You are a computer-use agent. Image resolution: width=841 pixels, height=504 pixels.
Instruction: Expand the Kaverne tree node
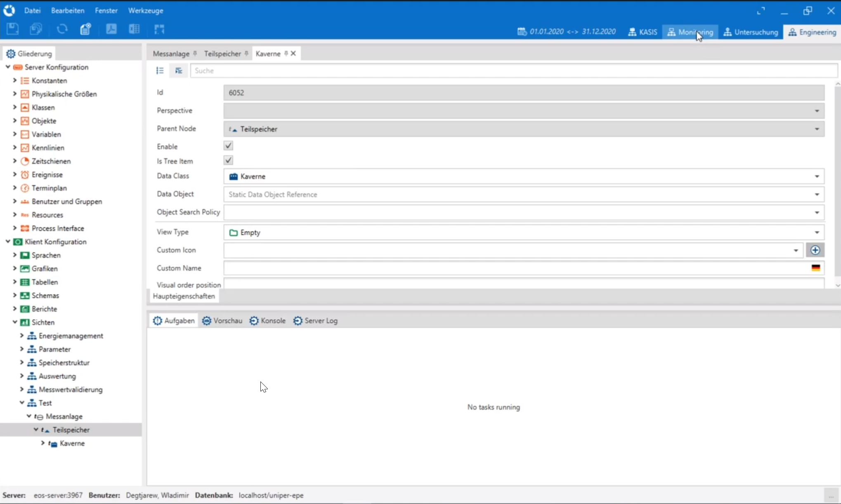coord(43,443)
